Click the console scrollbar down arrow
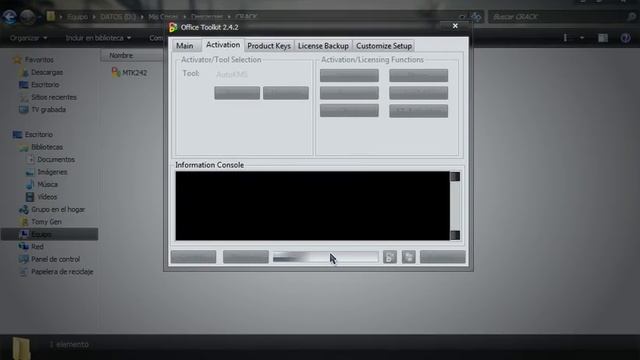The image size is (640, 360). tap(455, 235)
